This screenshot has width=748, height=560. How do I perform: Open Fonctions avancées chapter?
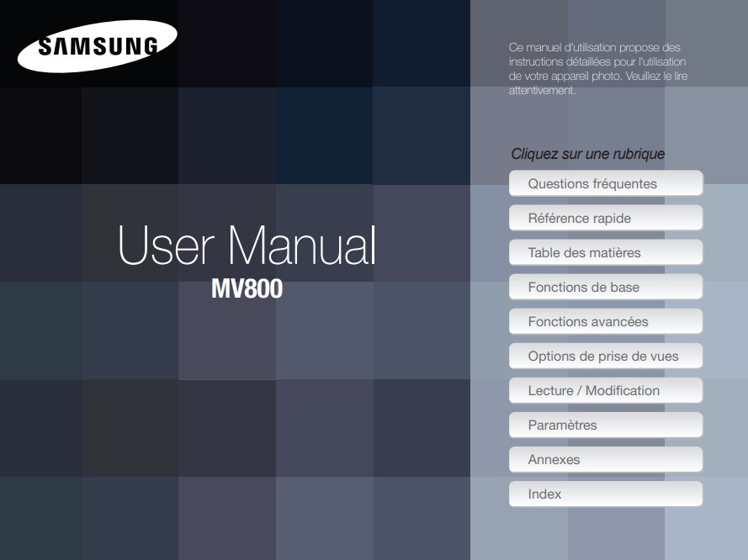pos(606,321)
